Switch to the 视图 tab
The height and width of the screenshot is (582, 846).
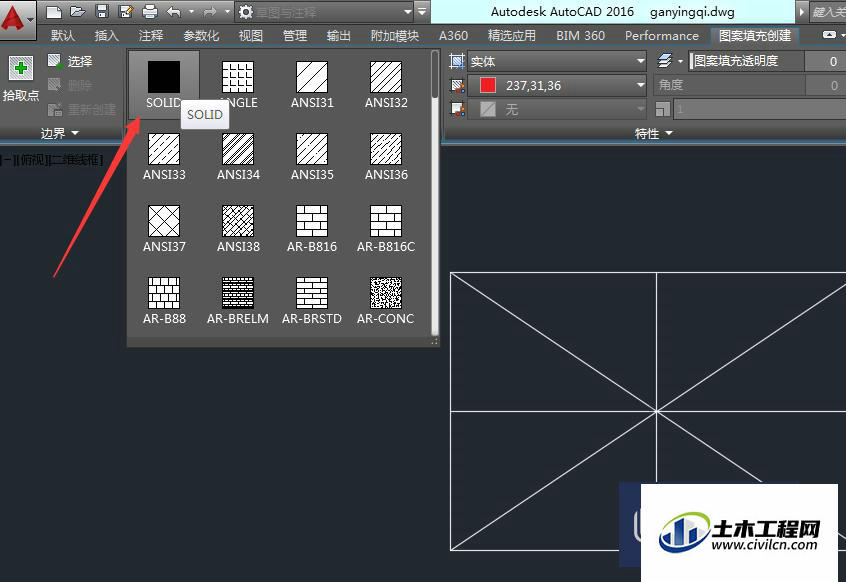(x=250, y=36)
